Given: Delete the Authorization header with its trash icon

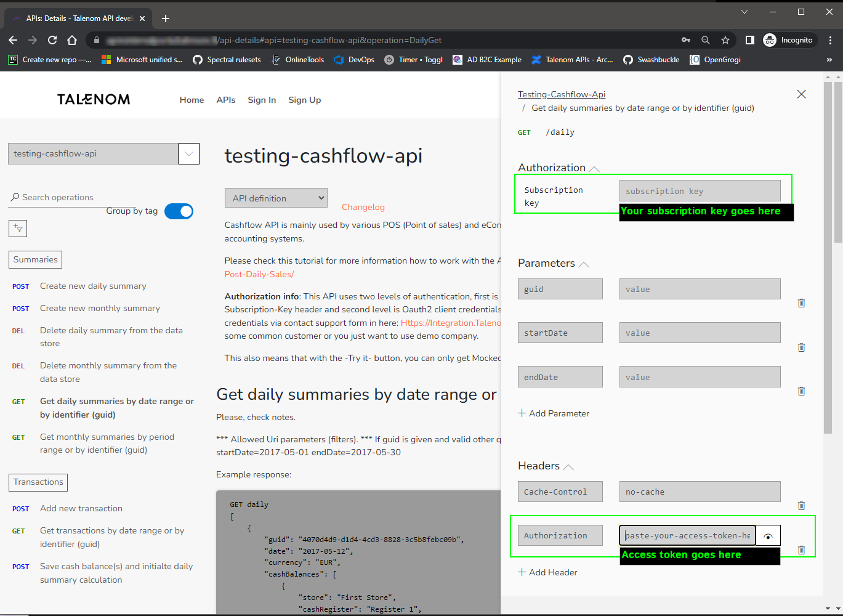Looking at the screenshot, I should (801, 550).
